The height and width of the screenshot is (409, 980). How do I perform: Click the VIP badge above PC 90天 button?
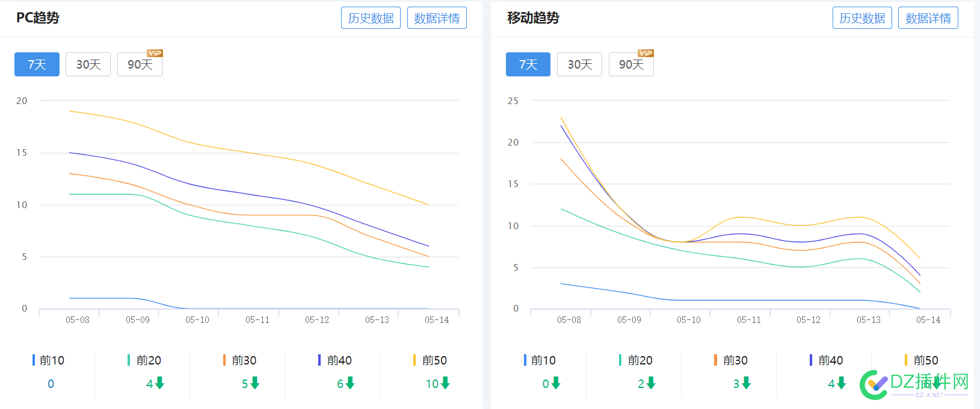pos(154,52)
